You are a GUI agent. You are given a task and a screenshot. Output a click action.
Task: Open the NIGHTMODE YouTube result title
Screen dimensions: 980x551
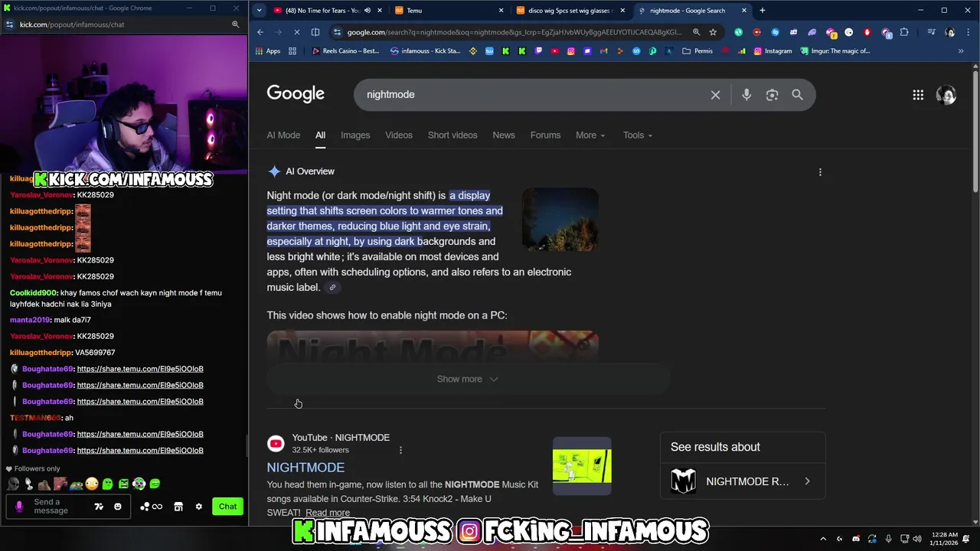click(x=305, y=468)
